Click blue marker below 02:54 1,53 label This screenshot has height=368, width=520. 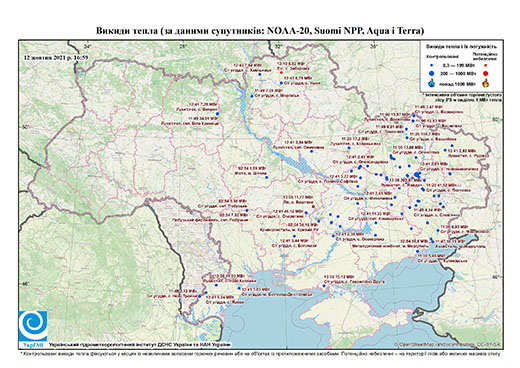[266, 177]
